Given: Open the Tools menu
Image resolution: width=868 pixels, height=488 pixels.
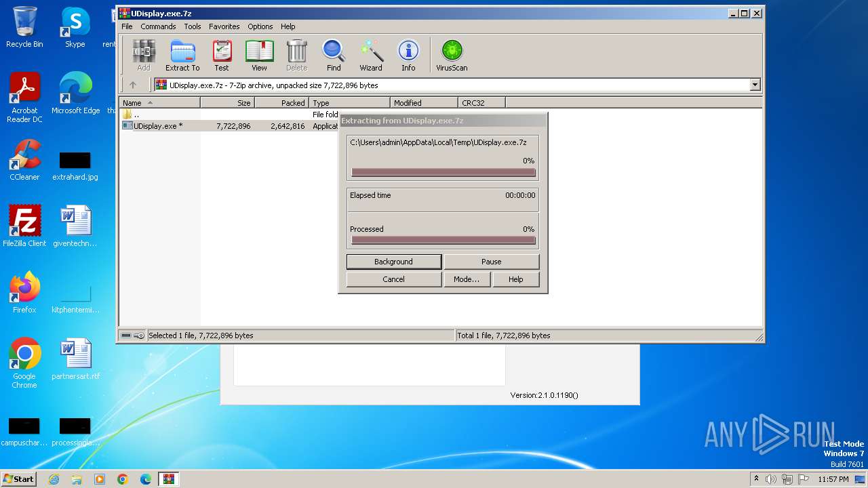Looking at the screenshot, I should click(x=193, y=26).
